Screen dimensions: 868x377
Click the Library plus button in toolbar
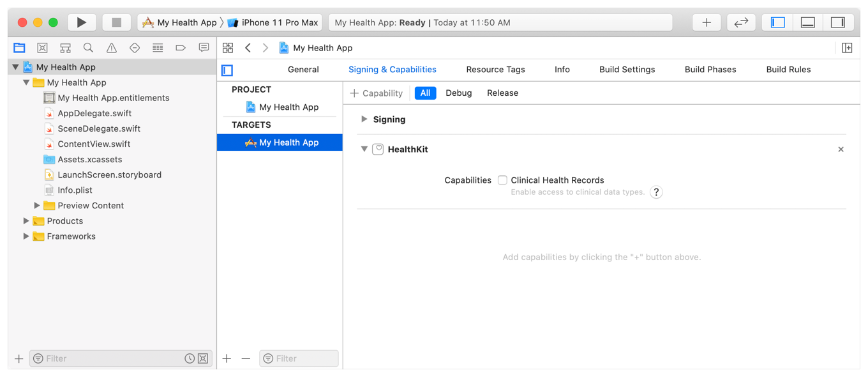point(707,22)
